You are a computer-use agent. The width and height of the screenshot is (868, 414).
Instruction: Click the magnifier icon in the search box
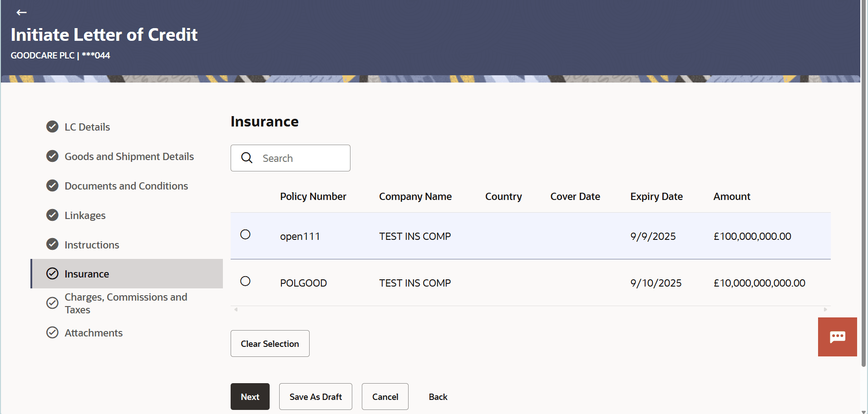click(247, 158)
